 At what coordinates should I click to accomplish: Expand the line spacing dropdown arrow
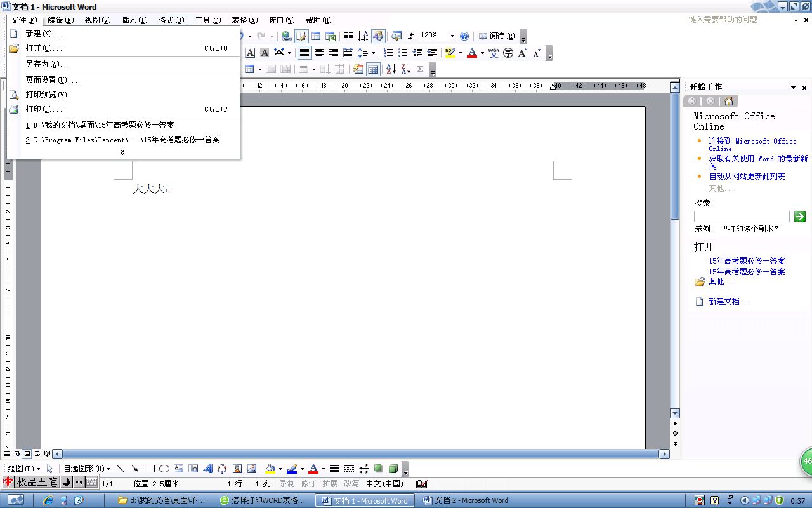click(373, 53)
